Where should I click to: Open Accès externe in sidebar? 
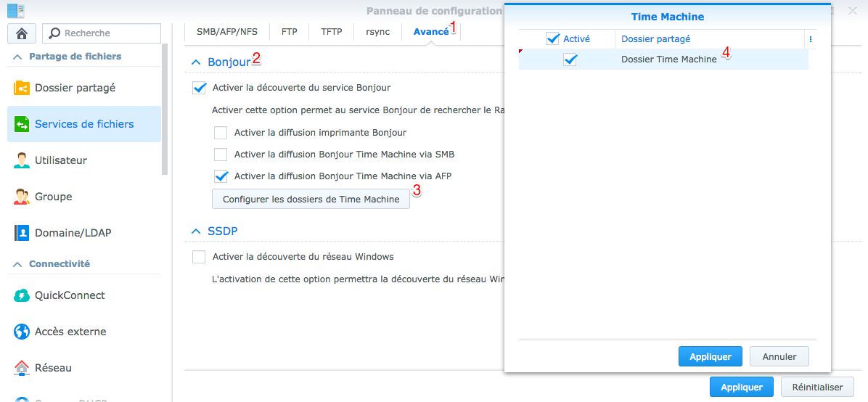(x=84, y=332)
